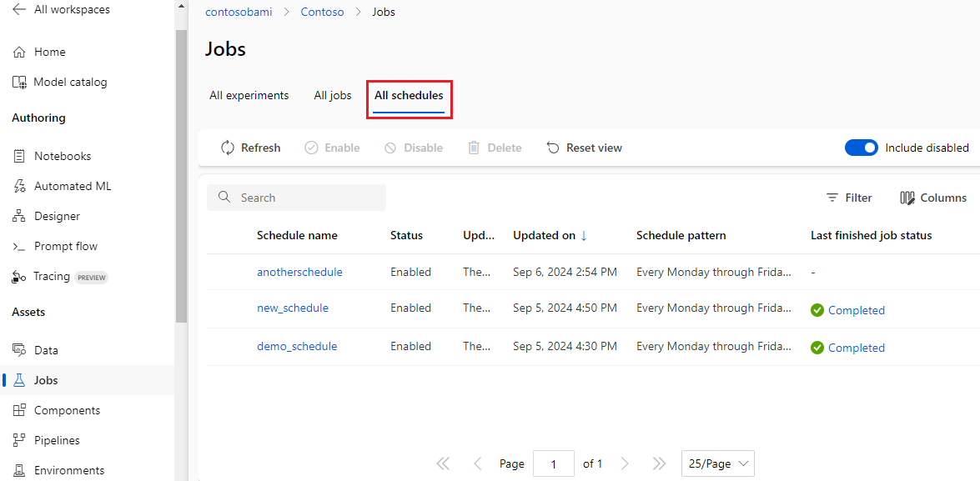Open the anotherschedule link
The image size is (980, 481).
(x=299, y=272)
